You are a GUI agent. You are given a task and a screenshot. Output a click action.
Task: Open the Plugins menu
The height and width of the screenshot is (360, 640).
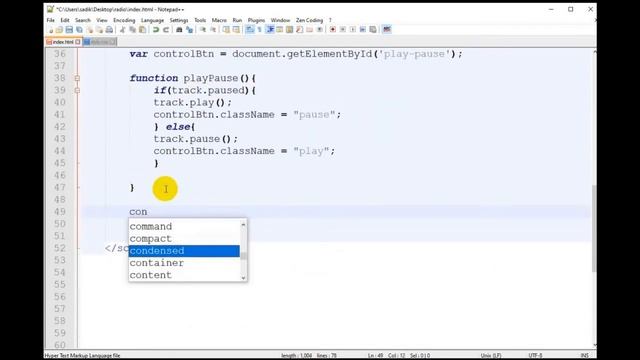point(256,20)
